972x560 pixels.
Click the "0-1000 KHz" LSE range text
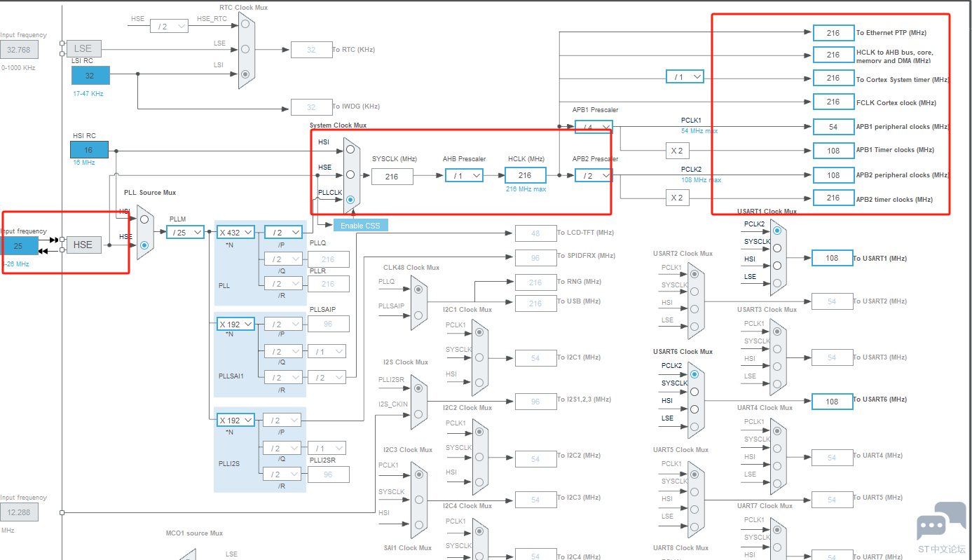pyautogui.click(x=18, y=68)
